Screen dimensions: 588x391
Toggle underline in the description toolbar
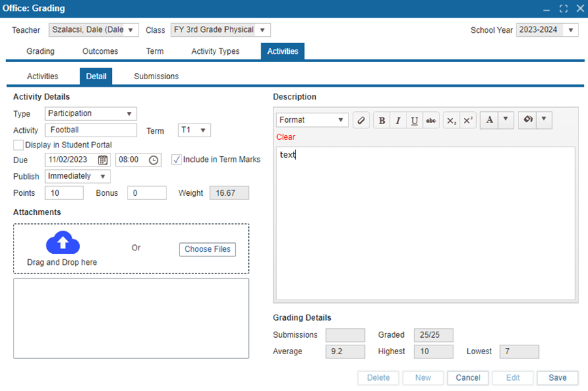click(x=414, y=120)
